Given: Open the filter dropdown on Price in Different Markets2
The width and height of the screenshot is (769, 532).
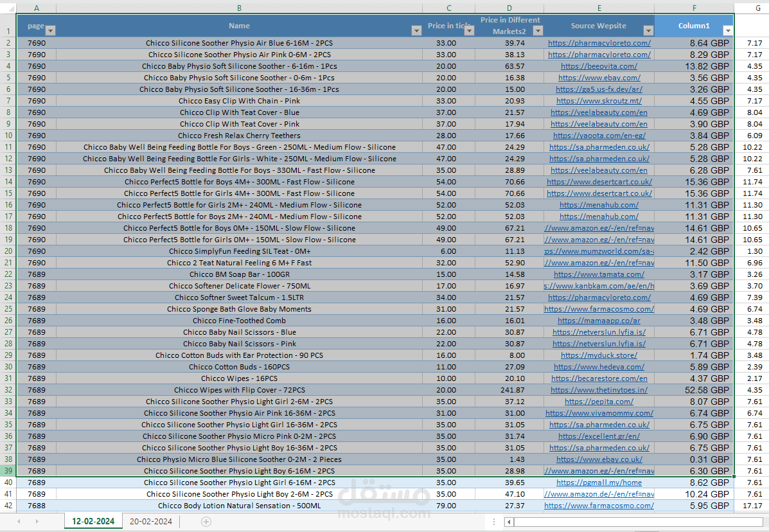Looking at the screenshot, I should [538, 31].
